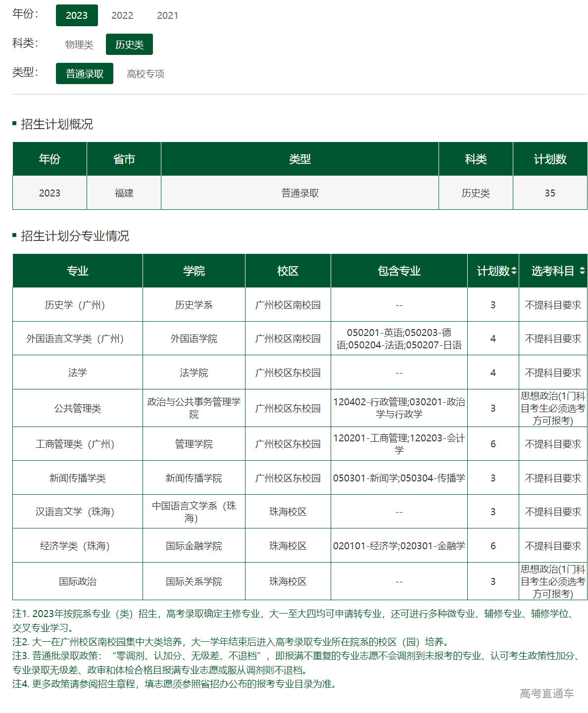Switch to 高校专项 admission type
Screen dimensions: 588x713
(147, 73)
